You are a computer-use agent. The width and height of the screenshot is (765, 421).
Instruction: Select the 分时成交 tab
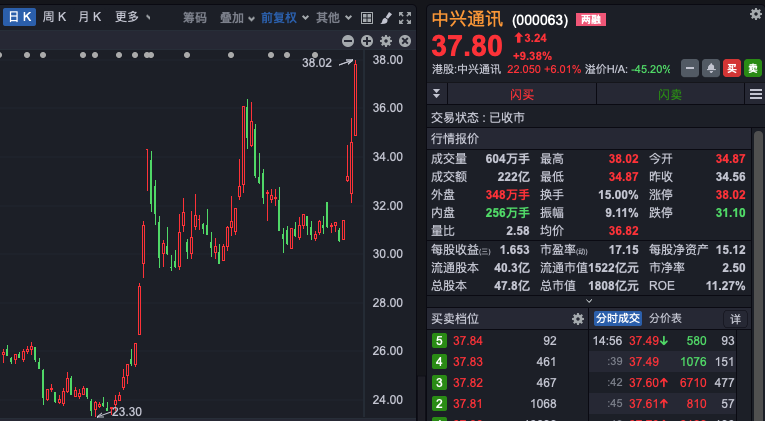pyautogui.click(x=617, y=319)
